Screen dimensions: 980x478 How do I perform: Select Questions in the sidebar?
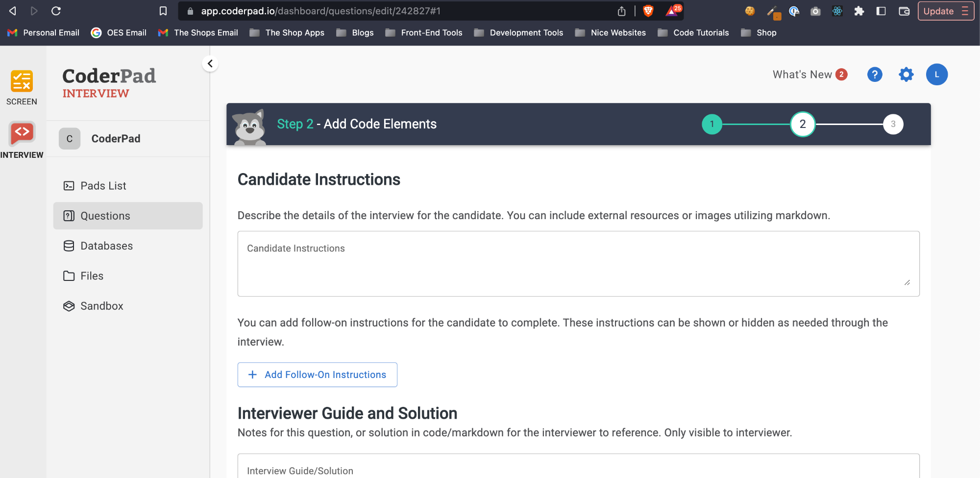(x=105, y=216)
